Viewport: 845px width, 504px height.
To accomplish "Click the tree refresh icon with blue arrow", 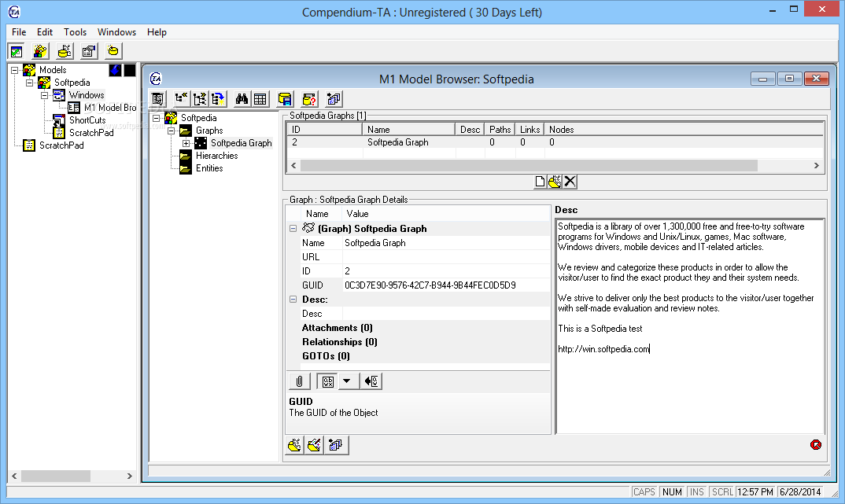I will (x=218, y=98).
